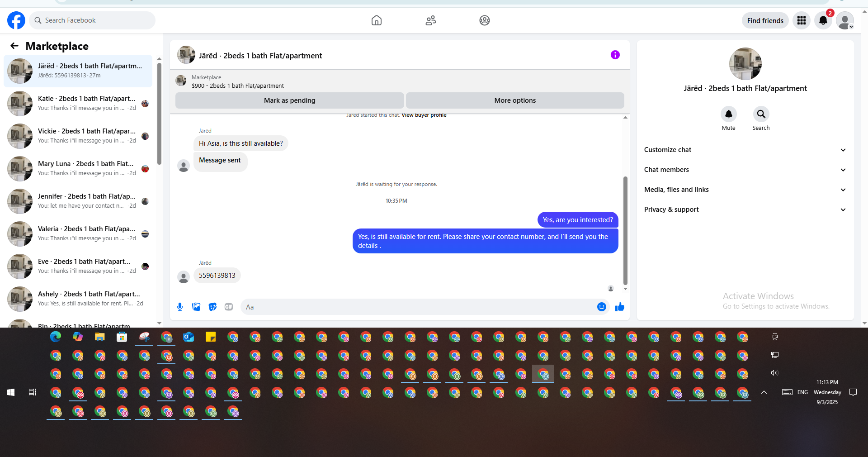Open the taskbar clock and date

827,392
